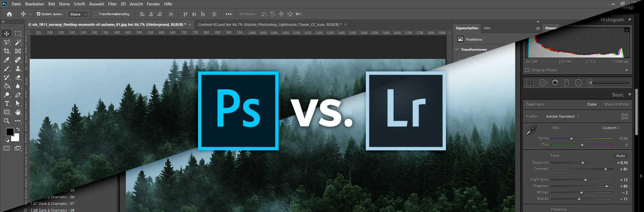Screen dimensions: 644x212
Task: Select Lightroom radial filter tool
Action: pos(578,83)
